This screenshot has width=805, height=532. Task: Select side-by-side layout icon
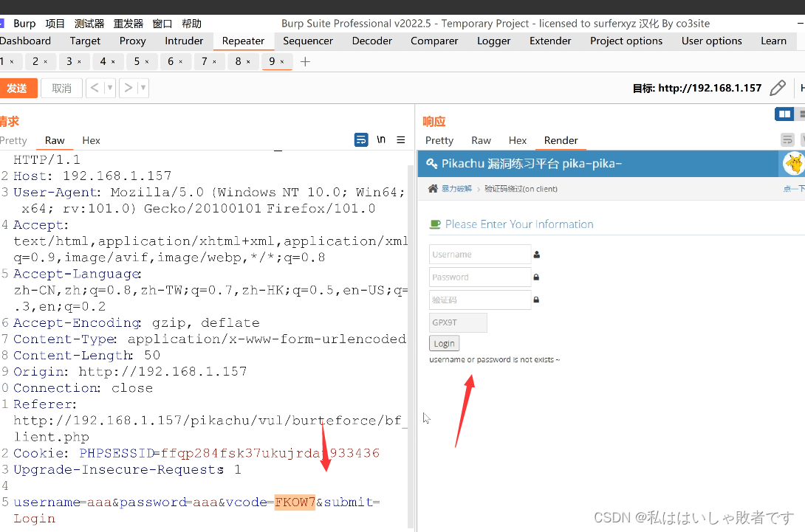click(784, 114)
